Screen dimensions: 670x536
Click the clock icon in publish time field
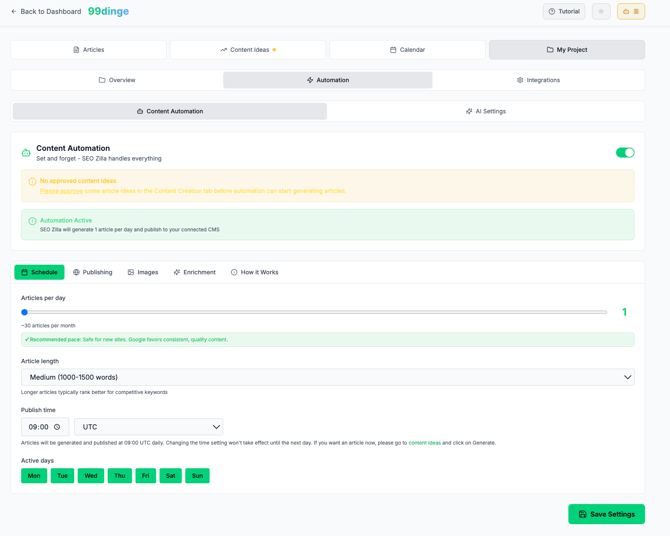57,427
